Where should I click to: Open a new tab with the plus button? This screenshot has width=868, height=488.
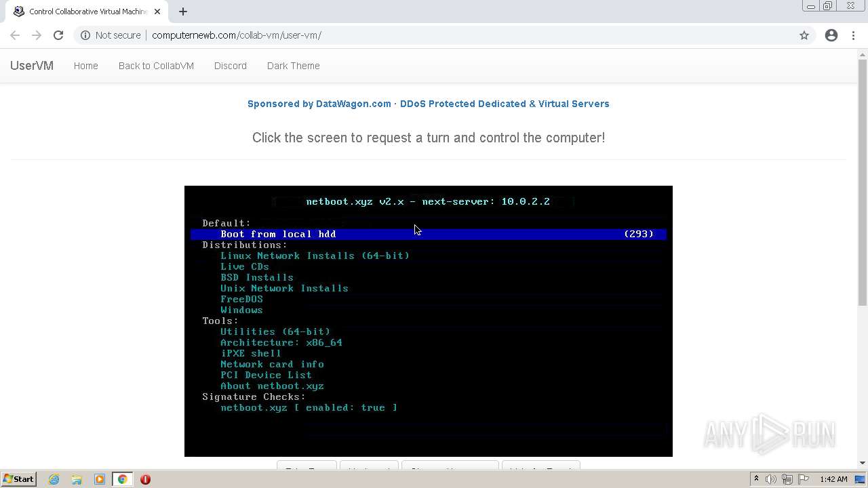[183, 12]
